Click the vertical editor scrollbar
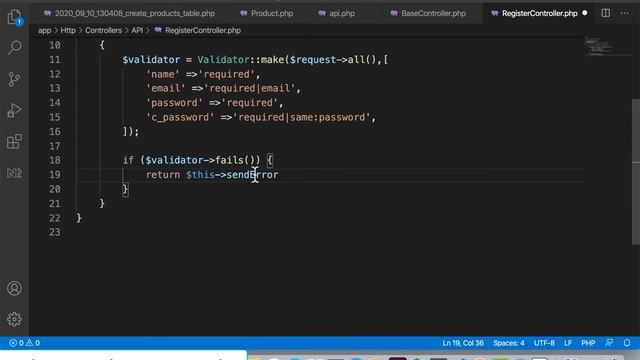The height and width of the screenshot is (360, 640). pos(636,172)
